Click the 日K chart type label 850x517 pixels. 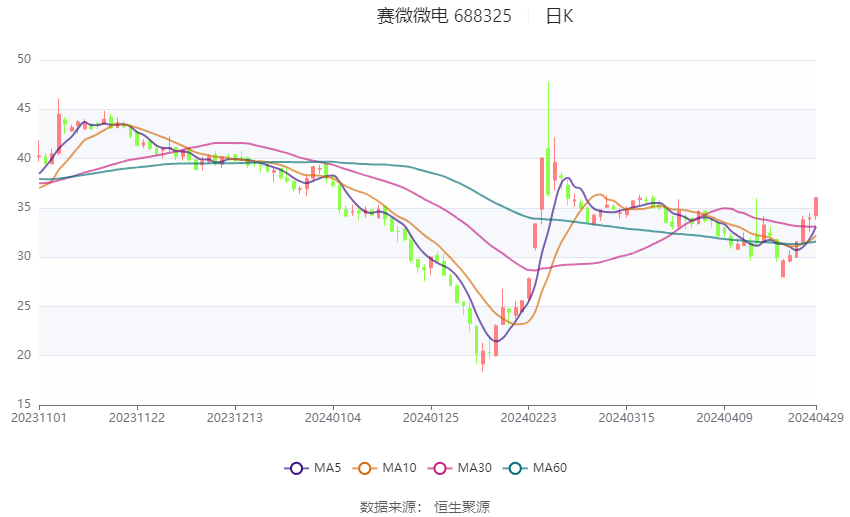click(559, 16)
